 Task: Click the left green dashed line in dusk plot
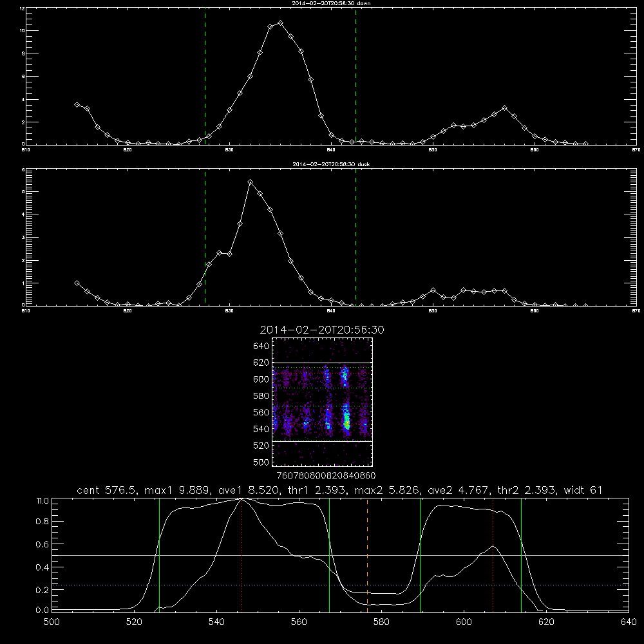[x=205, y=238]
